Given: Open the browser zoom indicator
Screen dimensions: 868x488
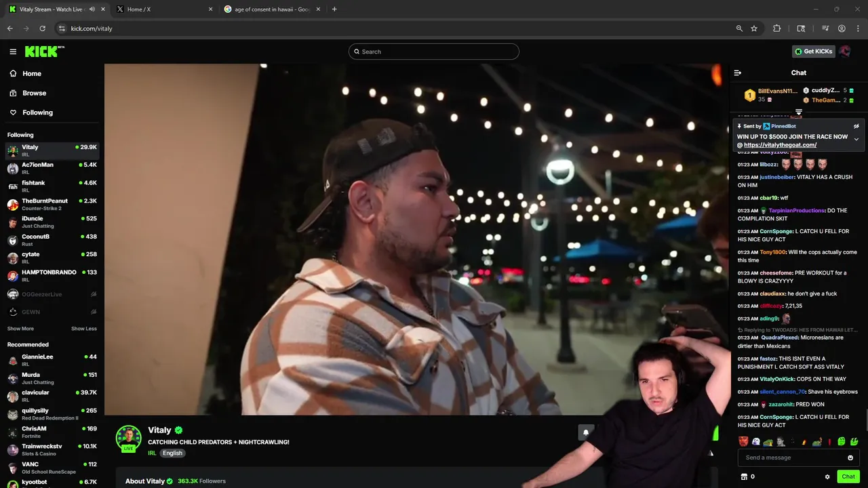Looking at the screenshot, I should pos(739,28).
